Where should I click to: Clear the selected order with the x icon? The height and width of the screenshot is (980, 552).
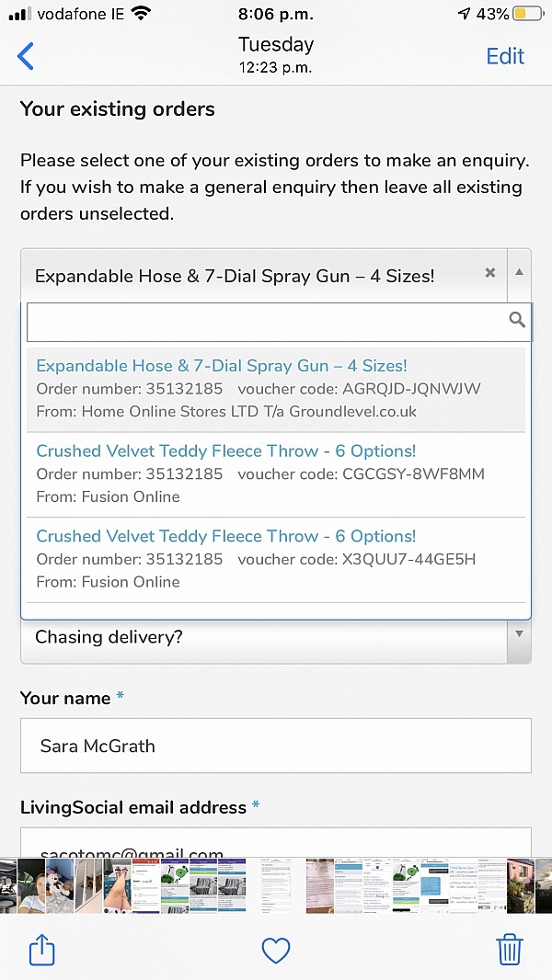click(490, 273)
